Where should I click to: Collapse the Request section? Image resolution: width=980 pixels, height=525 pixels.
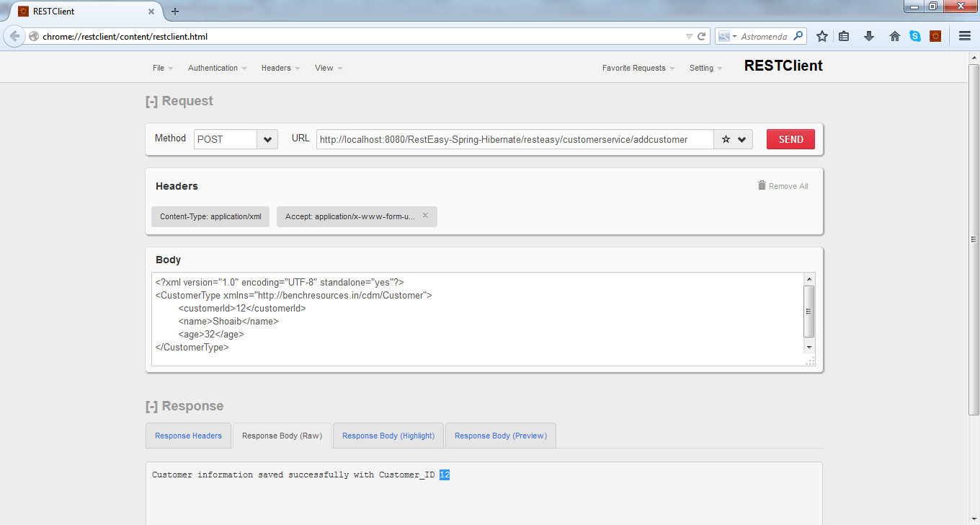151,101
